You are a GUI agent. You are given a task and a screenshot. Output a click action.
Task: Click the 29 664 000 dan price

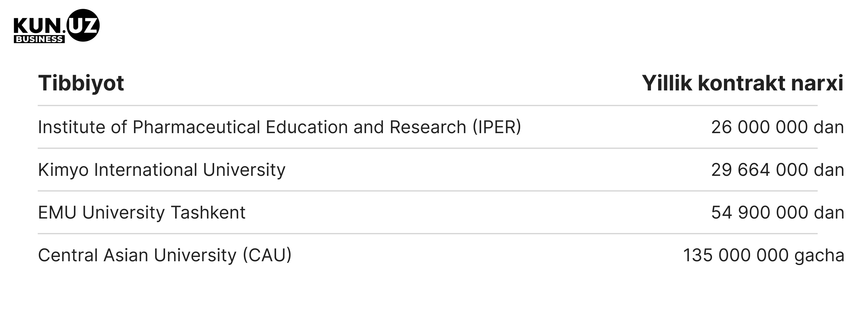tap(778, 170)
